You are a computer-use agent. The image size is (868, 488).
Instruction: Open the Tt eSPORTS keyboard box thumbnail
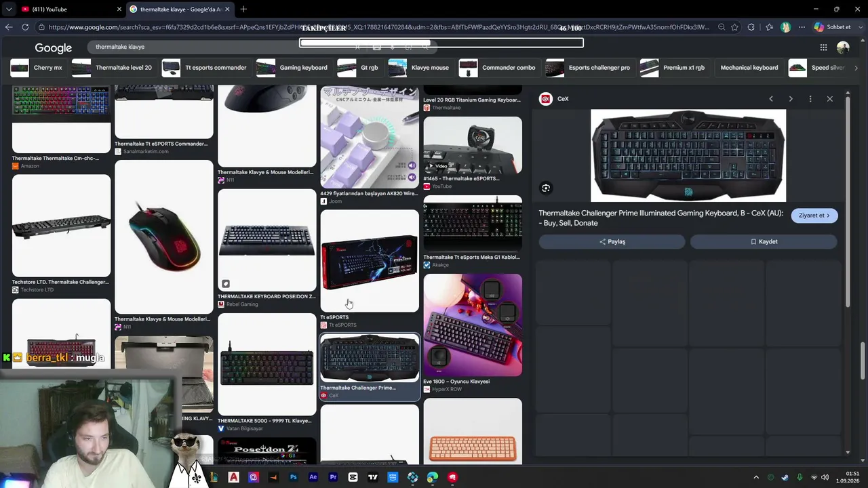coord(370,261)
